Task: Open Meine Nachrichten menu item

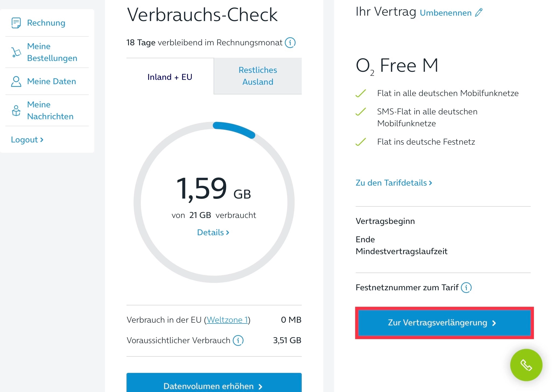Action: [50, 110]
